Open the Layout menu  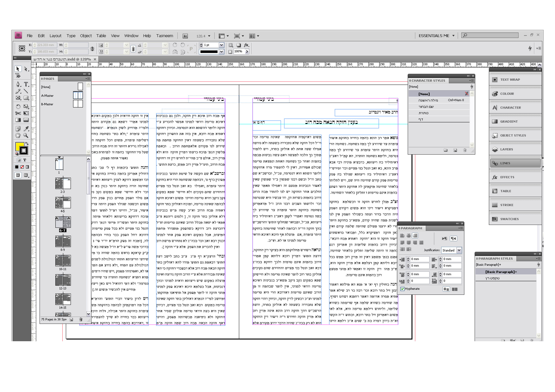(55, 36)
